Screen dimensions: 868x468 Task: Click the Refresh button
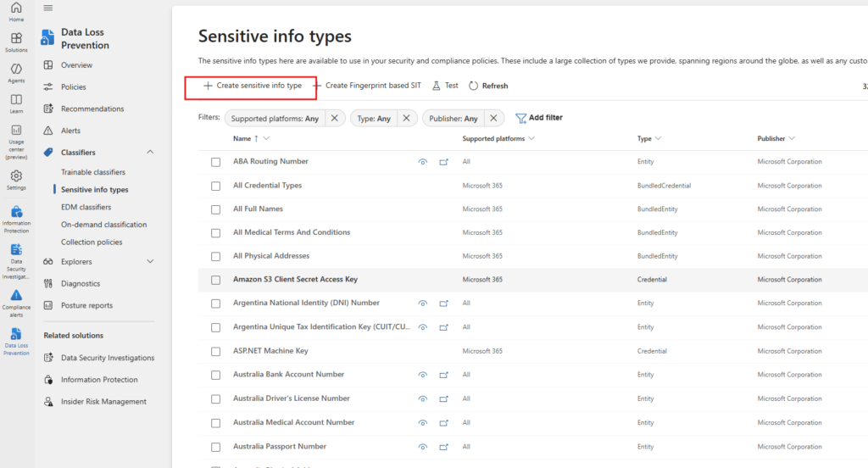click(x=488, y=86)
